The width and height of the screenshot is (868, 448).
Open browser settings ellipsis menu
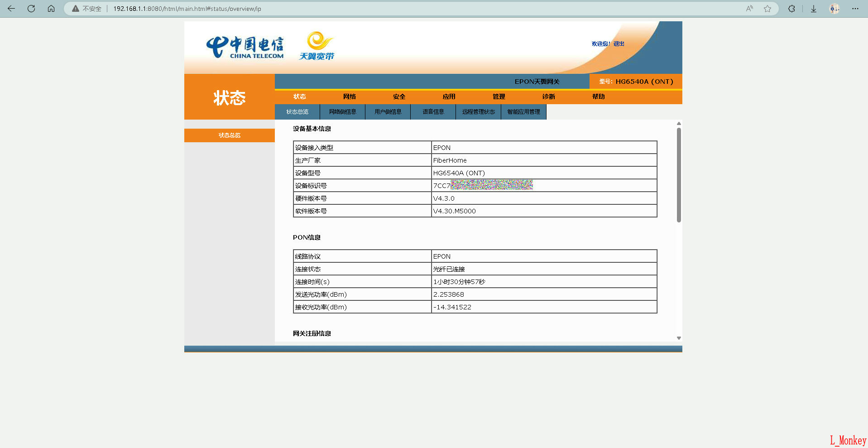click(855, 9)
